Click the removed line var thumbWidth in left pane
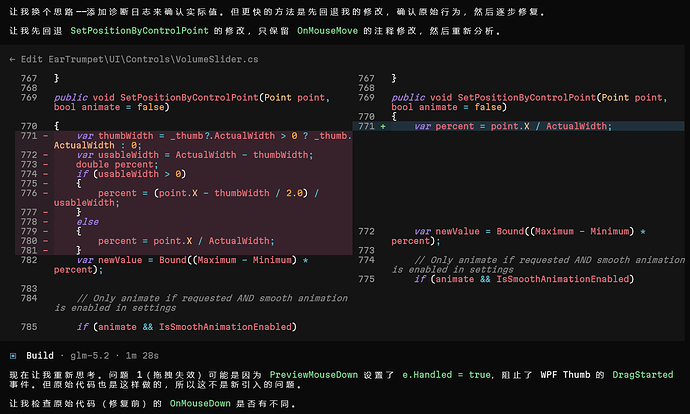690x414 pixels. (x=203, y=141)
